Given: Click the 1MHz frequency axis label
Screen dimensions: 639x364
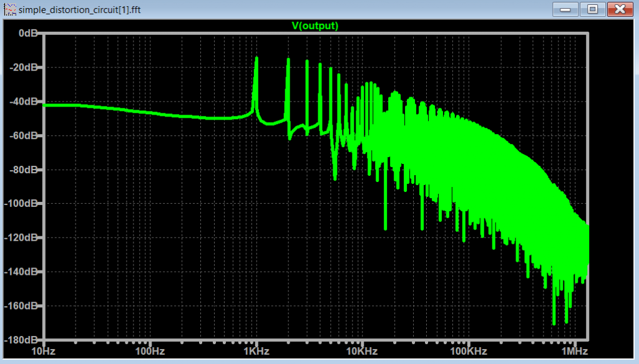Looking at the screenshot, I should point(573,352).
